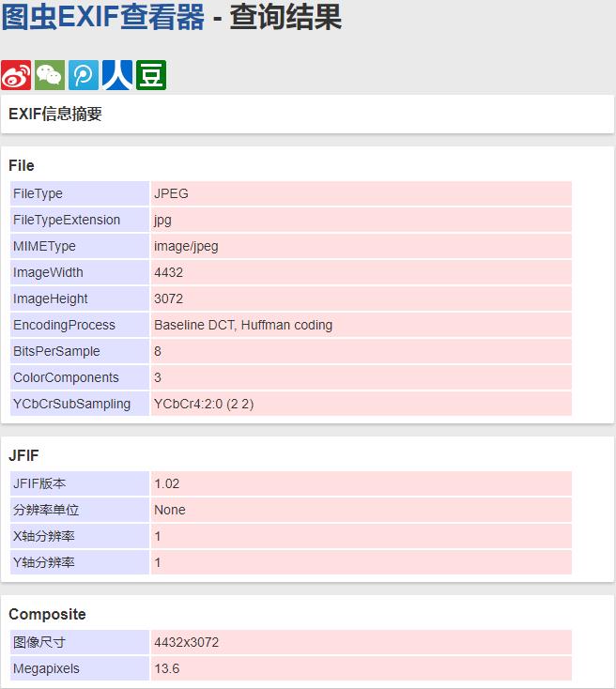Screen dimensions: 616x689
Task: Share to Douban via green 豆 icon
Action: pyautogui.click(x=151, y=75)
